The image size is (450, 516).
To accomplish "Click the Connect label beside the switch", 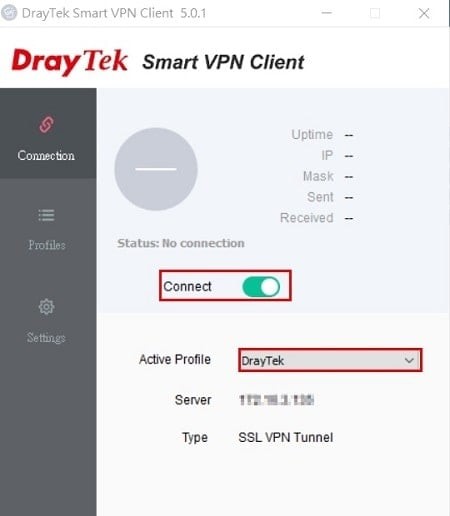I will click(187, 287).
